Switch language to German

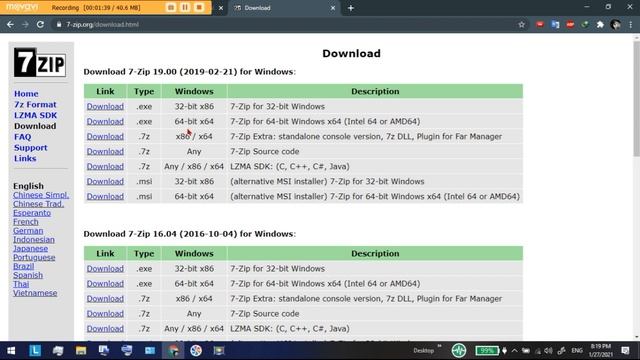coord(28,231)
